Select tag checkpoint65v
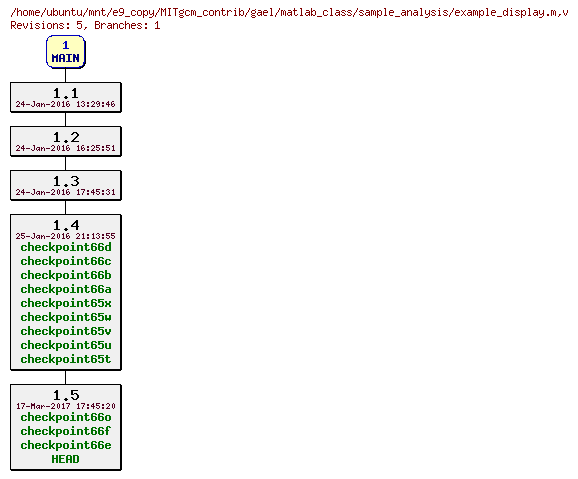Screen dimensions: 578x479 click(x=66, y=331)
